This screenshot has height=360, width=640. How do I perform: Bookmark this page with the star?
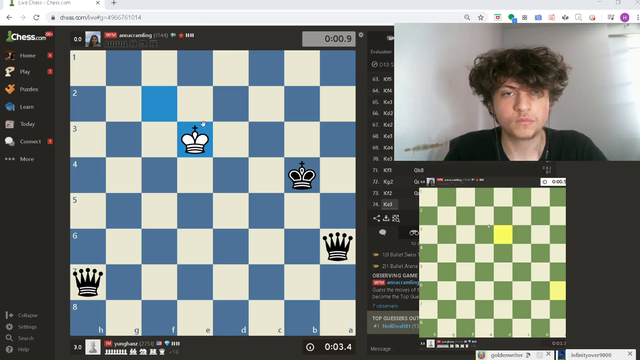click(x=481, y=18)
